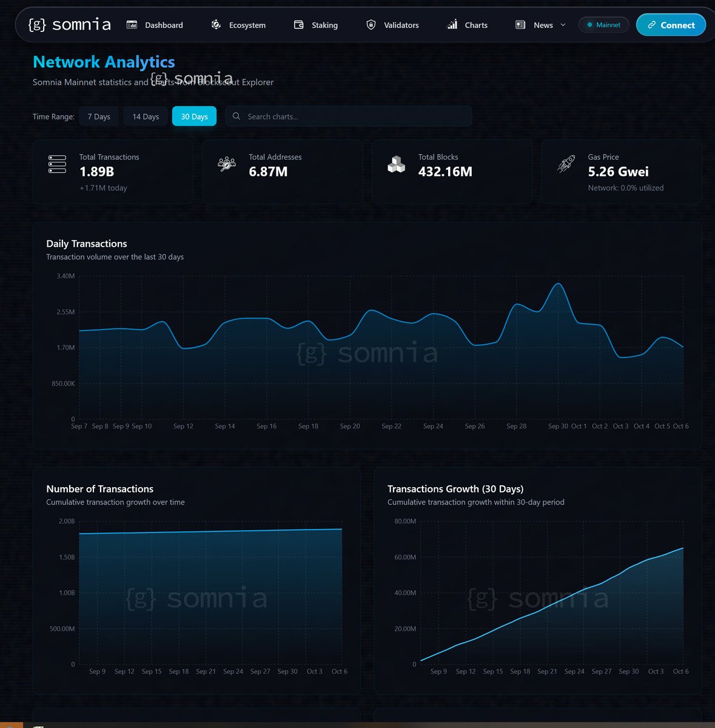This screenshot has width=715, height=728.
Task: Click the Total Transactions stack icon
Action: [x=57, y=164]
